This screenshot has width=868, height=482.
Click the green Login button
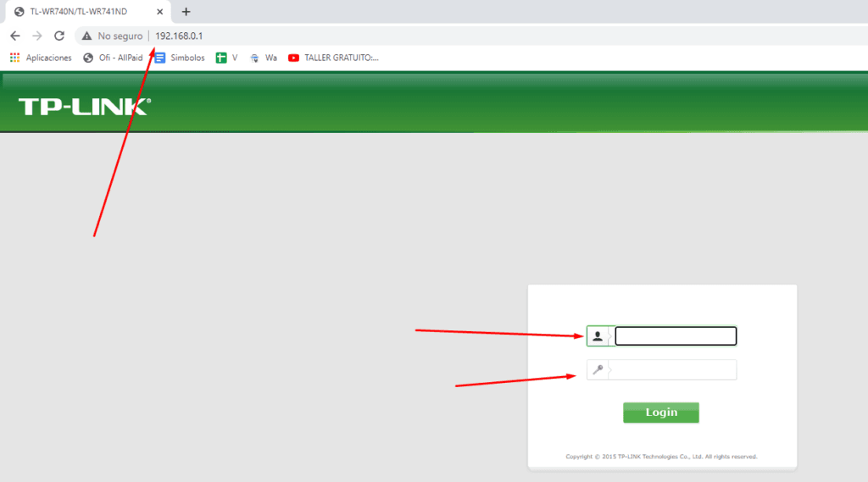(661, 413)
